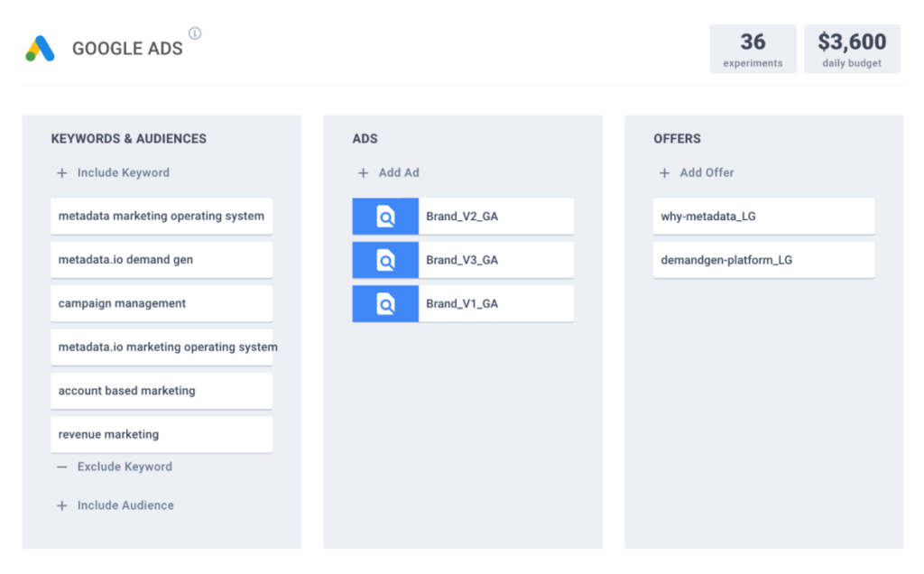This screenshot has width=924, height=574.
Task: Click the plus icon beside Add Offer
Action: coord(665,172)
